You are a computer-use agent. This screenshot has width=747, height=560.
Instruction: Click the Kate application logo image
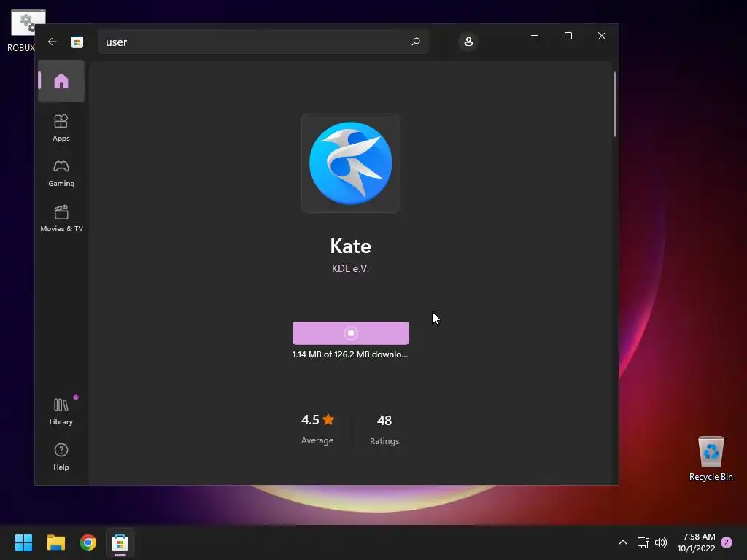[x=351, y=163]
